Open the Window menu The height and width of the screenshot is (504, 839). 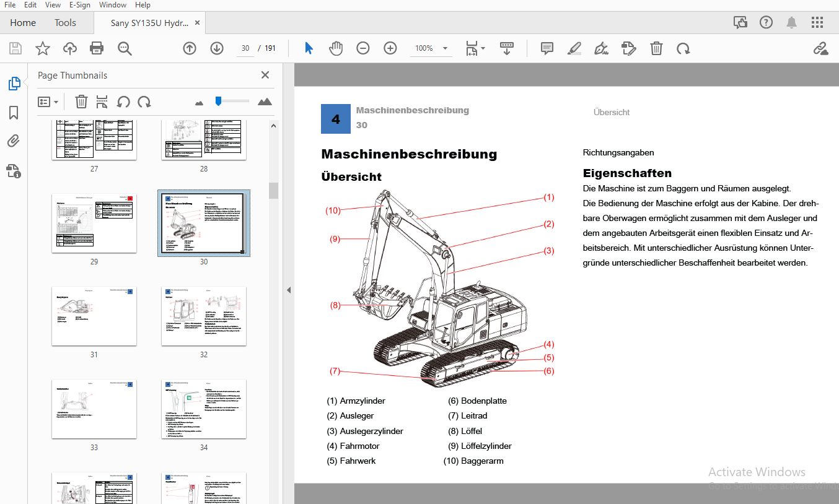pos(112,5)
